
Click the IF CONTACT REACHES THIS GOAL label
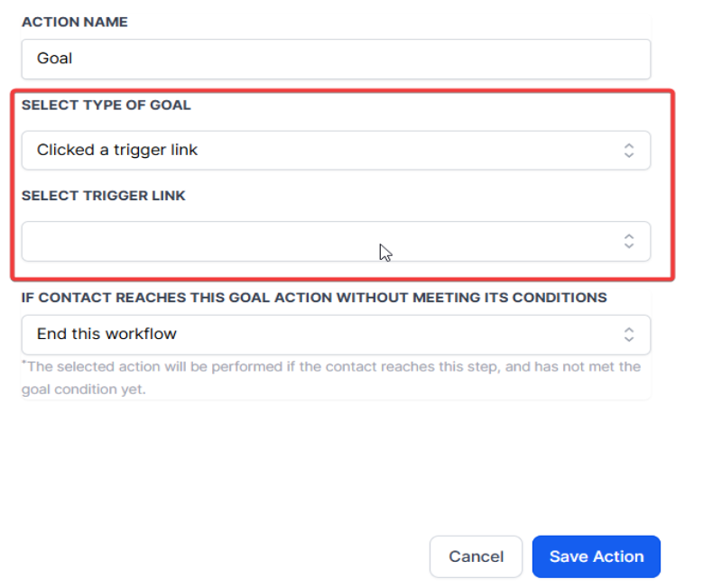click(314, 297)
